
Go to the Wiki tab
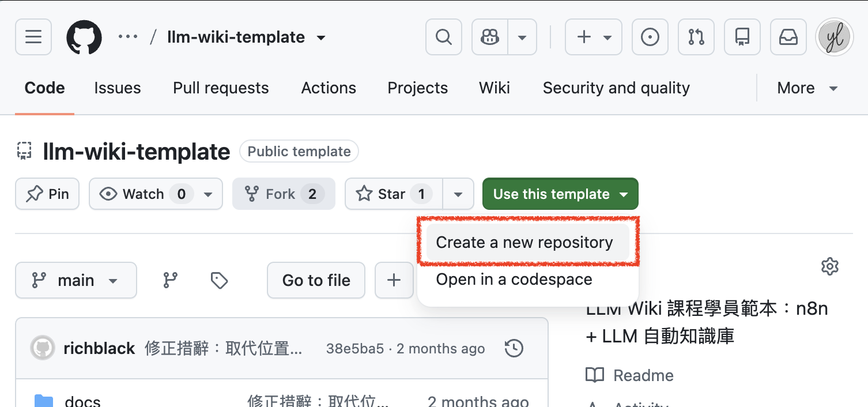[495, 88]
